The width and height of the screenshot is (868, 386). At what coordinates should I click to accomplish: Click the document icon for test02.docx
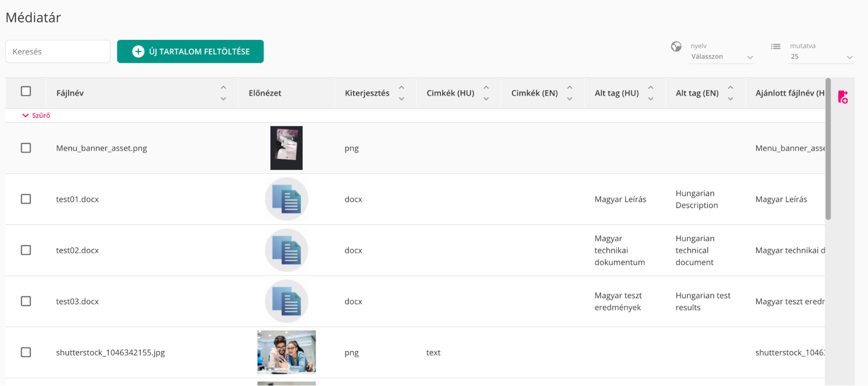(x=287, y=251)
